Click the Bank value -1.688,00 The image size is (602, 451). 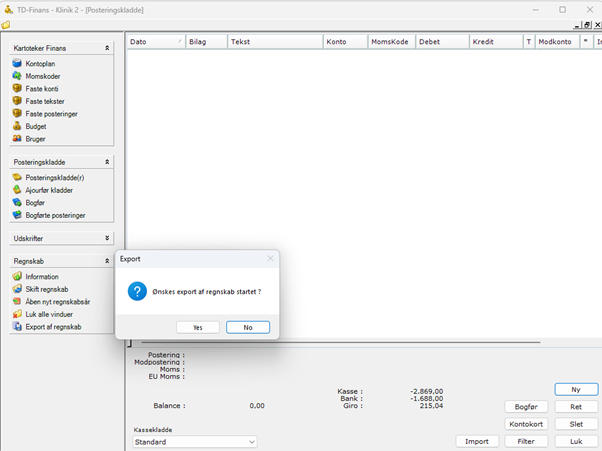(427, 398)
